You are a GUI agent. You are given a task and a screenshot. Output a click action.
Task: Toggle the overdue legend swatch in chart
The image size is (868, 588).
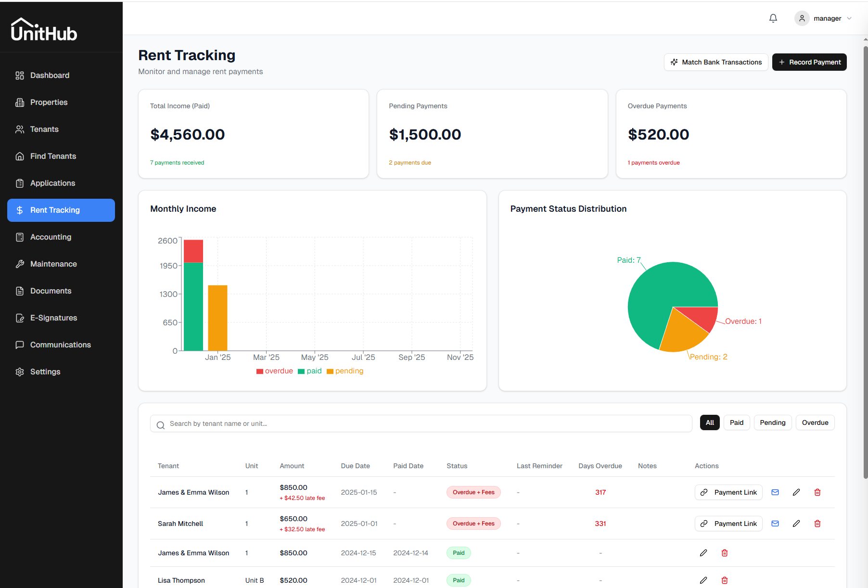click(x=260, y=371)
